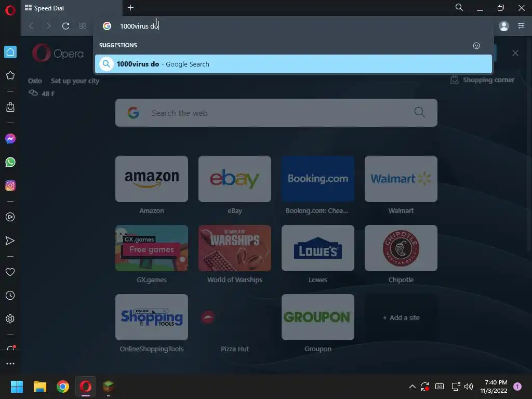Open the notification badge in tray
The image size is (532, 399).
517,387
